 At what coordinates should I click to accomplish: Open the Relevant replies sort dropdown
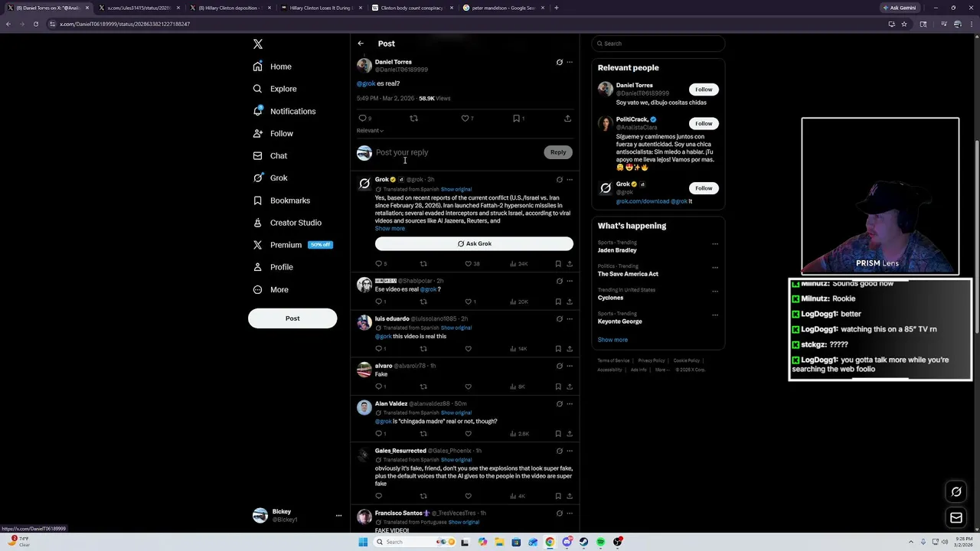pos(370,131)
